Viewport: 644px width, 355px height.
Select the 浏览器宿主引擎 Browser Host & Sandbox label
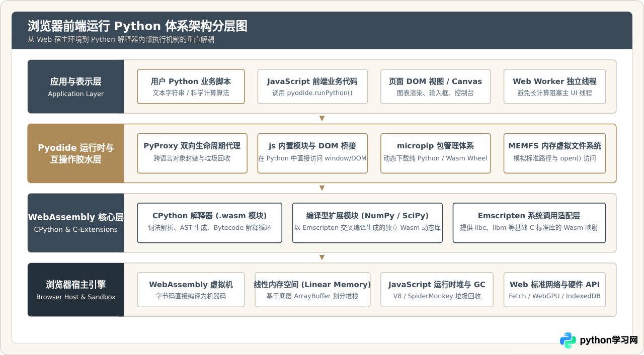point(76,290)
